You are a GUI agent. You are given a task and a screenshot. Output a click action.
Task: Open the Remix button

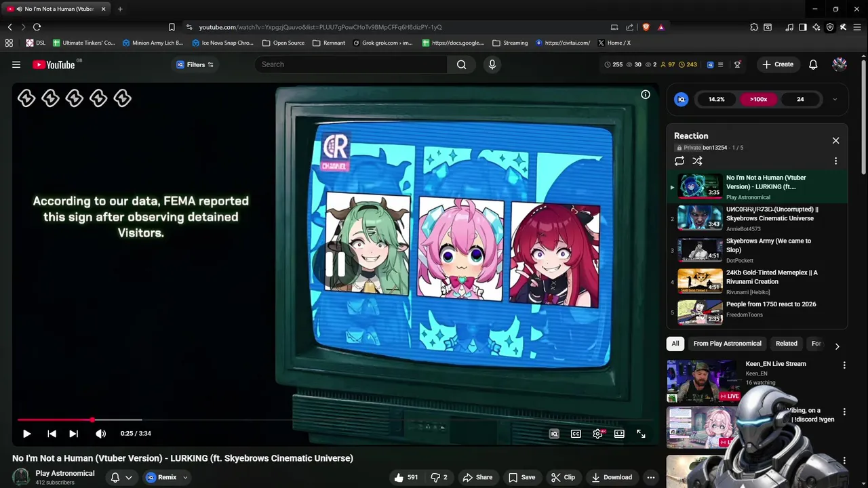[161, 477]
